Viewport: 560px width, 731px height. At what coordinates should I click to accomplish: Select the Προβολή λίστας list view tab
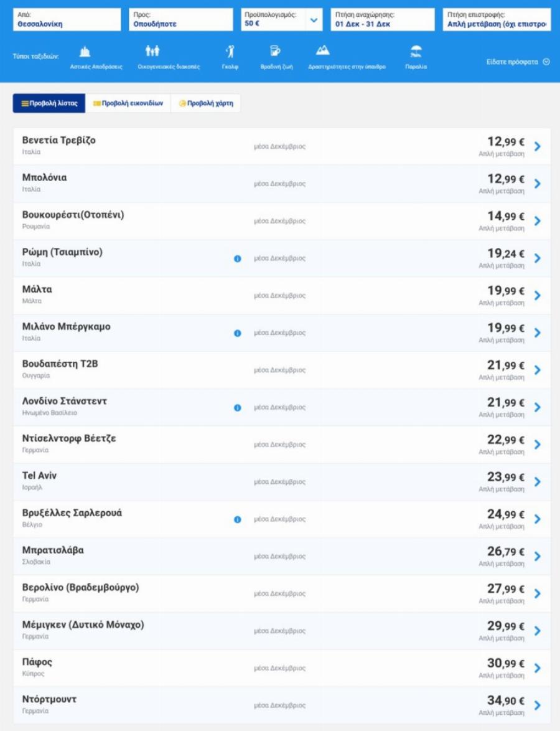pos(49,103)
